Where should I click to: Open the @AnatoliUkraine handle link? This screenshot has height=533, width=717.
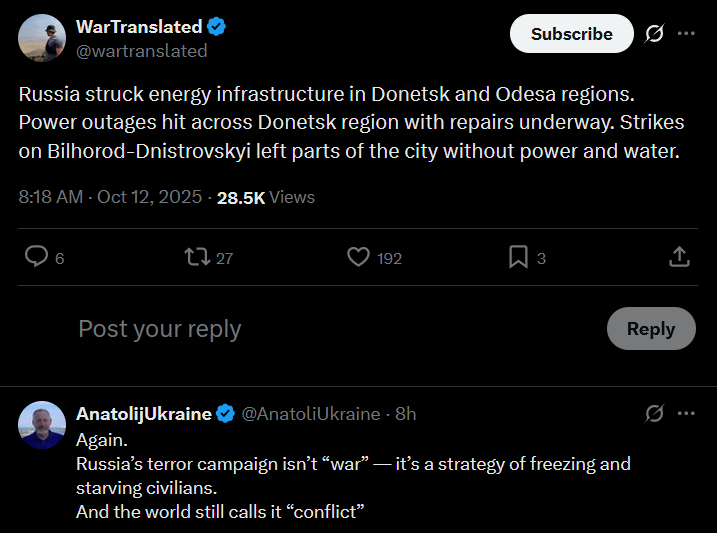click(x=310, y=414)
